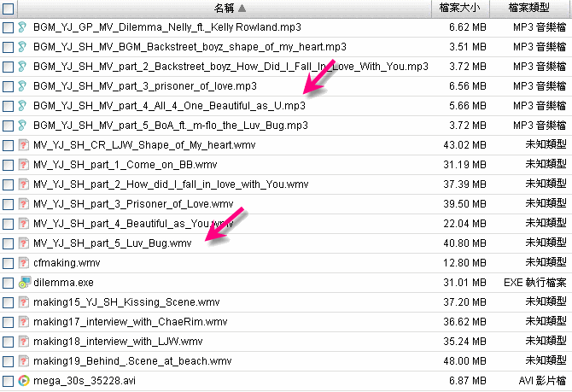Click the video icon of mega_30s_35228.avi
This screenshot has width=572, height=392.
coord(24,381)
